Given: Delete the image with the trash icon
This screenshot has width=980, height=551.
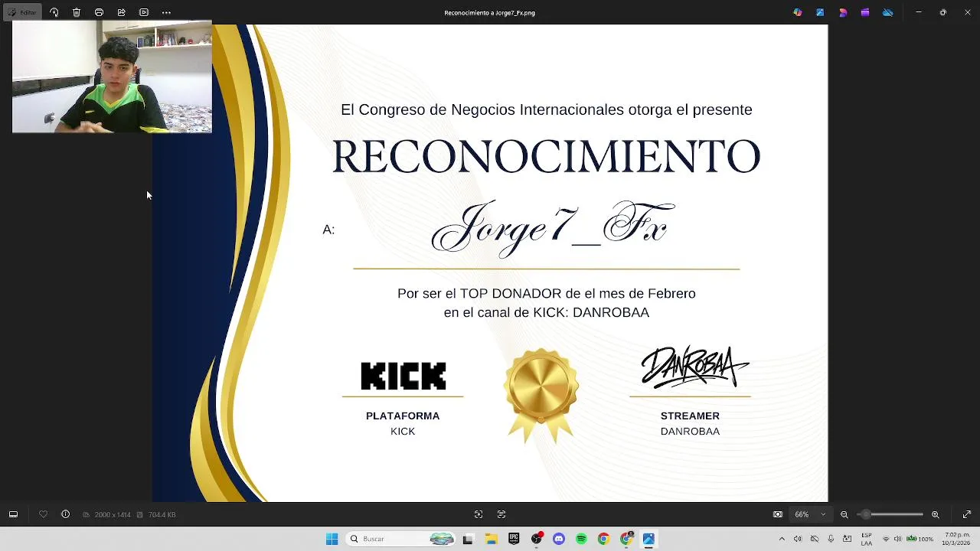Looking at the screenshot, I should [77, 12].
